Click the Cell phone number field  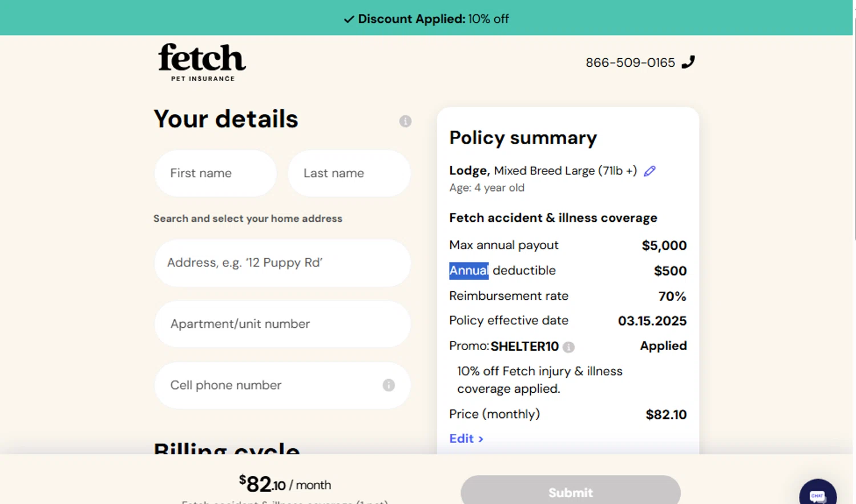282,385
